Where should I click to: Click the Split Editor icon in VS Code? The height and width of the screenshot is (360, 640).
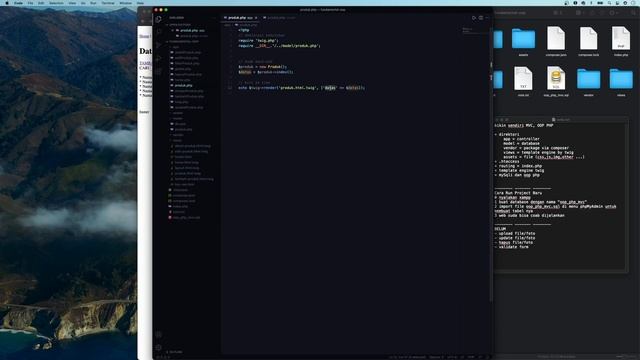point(480,18)
